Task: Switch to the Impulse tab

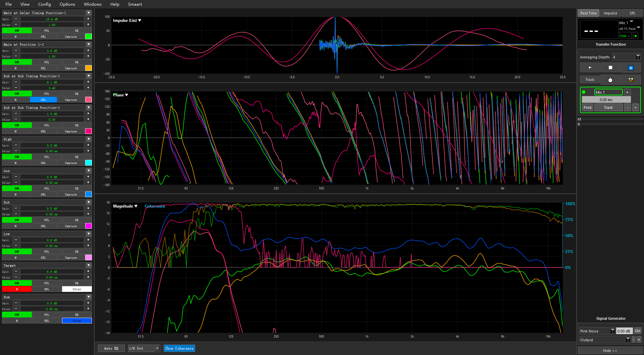Action: tap(610, 13)
